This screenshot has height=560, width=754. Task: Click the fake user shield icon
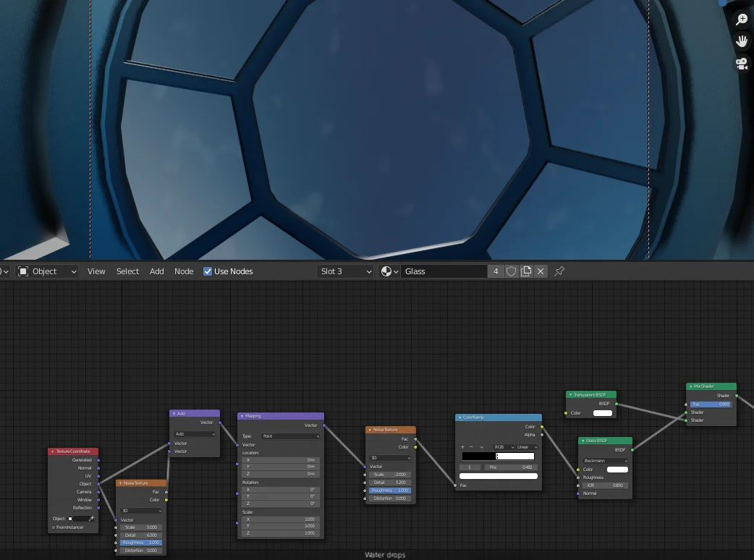coord(511,271)
